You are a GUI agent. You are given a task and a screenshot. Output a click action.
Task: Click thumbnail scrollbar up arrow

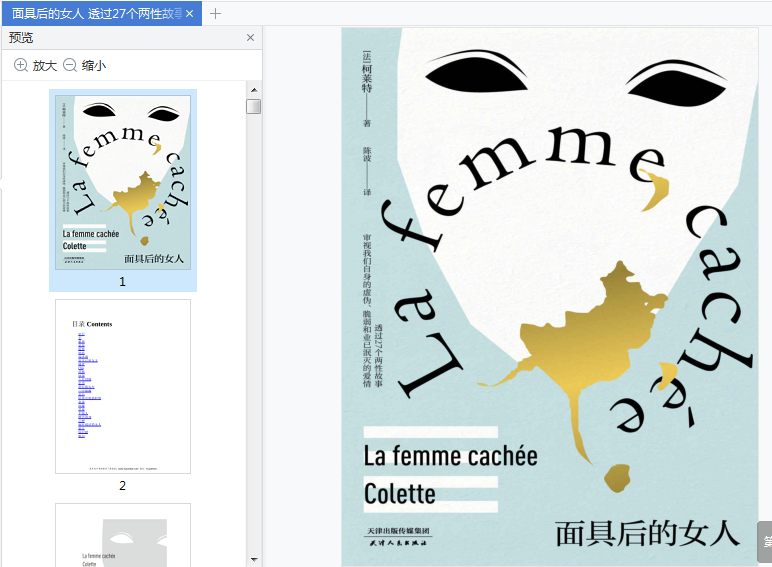tap(254, 90)
